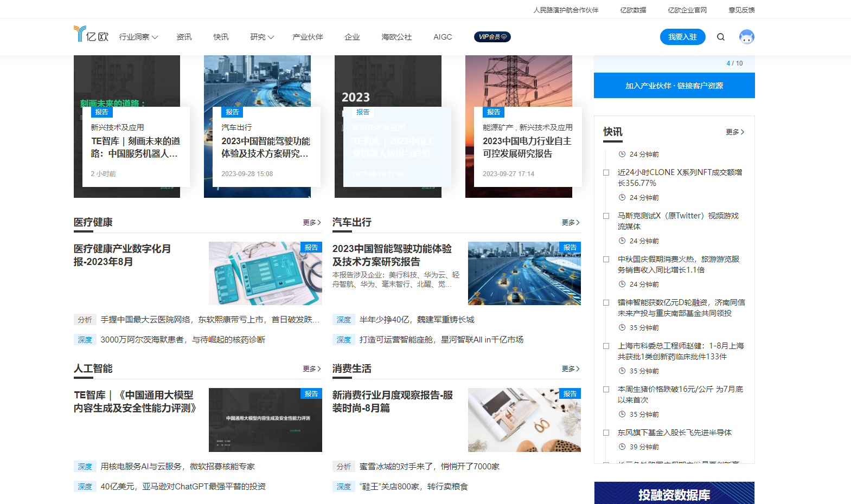Open 更多 in the 快讯 panel

click(735, 132)
